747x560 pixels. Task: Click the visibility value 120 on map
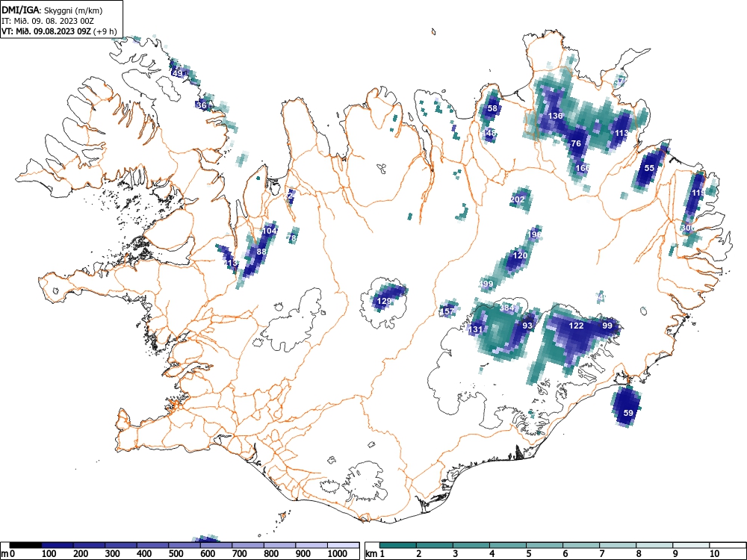[520, 255]
